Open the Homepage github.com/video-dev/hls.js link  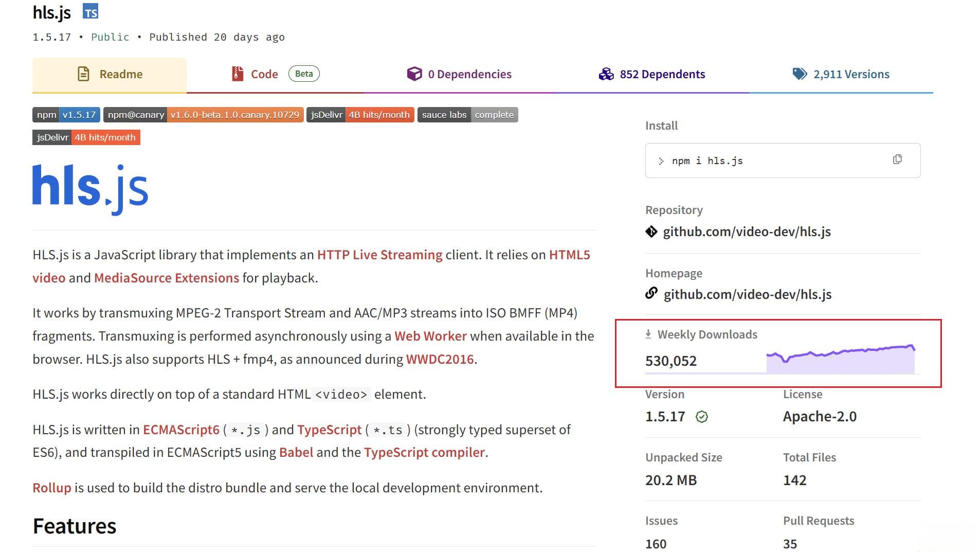(x=748, y=295)
